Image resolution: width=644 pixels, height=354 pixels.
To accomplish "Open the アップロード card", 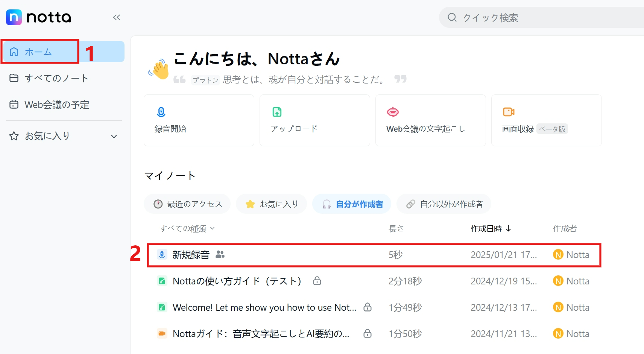I will [315, 120].
